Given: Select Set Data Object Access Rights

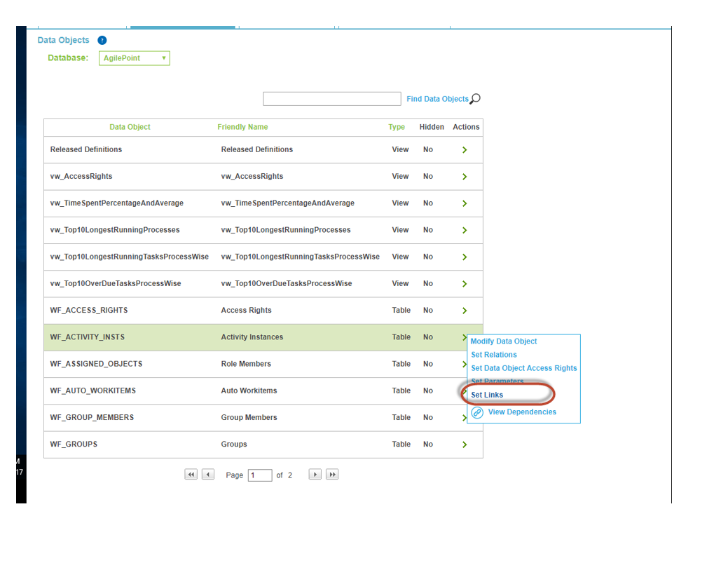Looking at the screenshot, I should click(x=524, y=368).
